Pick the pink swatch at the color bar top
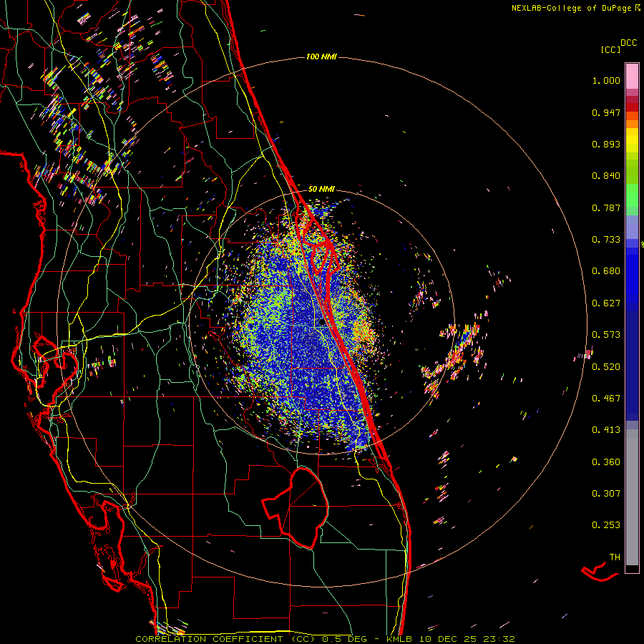 coord(632,76)
